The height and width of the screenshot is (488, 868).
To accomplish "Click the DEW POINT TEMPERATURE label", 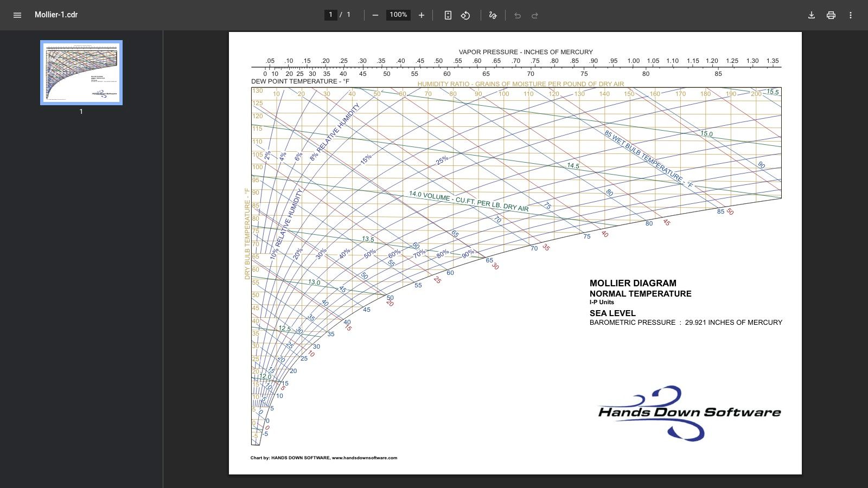I will pos(300,81).
